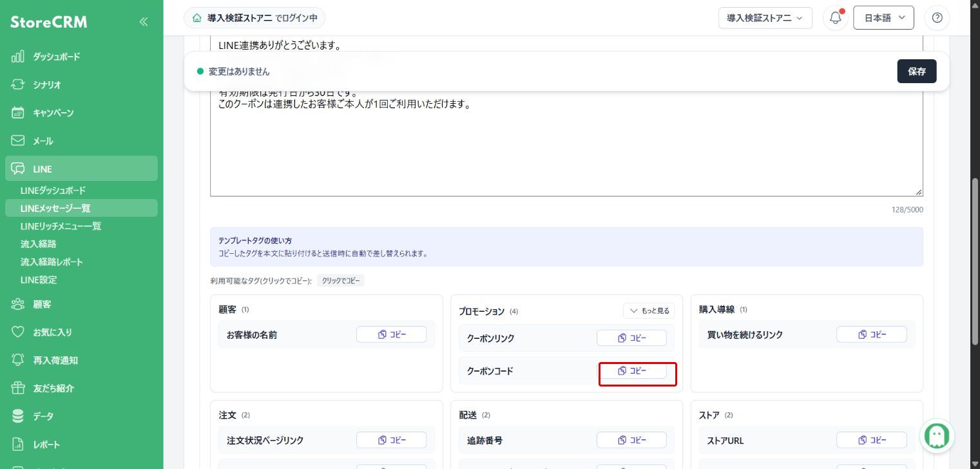Click the StoreCRM logo

coord(49,22)
